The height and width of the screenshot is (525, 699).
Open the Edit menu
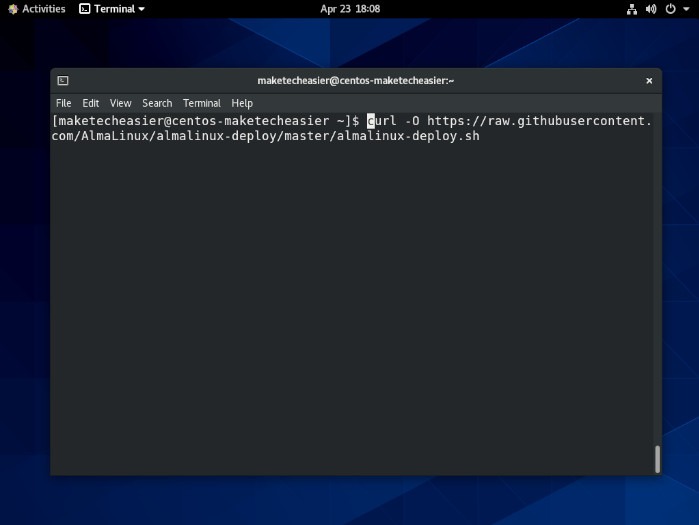click(x=90, y=103)
